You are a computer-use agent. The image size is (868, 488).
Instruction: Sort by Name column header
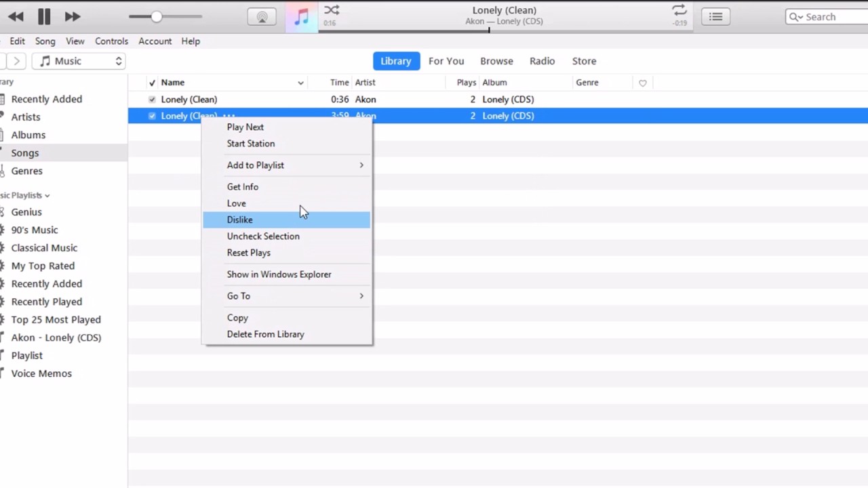[173, 83]
